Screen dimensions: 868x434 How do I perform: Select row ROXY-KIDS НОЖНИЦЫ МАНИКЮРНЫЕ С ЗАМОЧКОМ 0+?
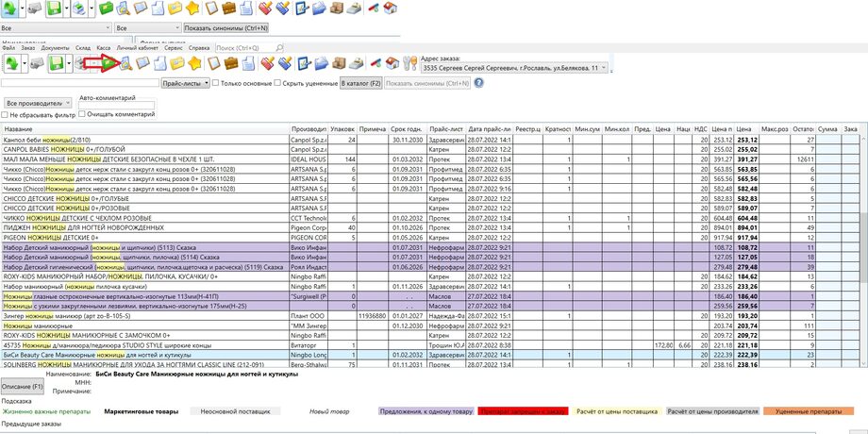pyautogui.click(x=430, y=335)
